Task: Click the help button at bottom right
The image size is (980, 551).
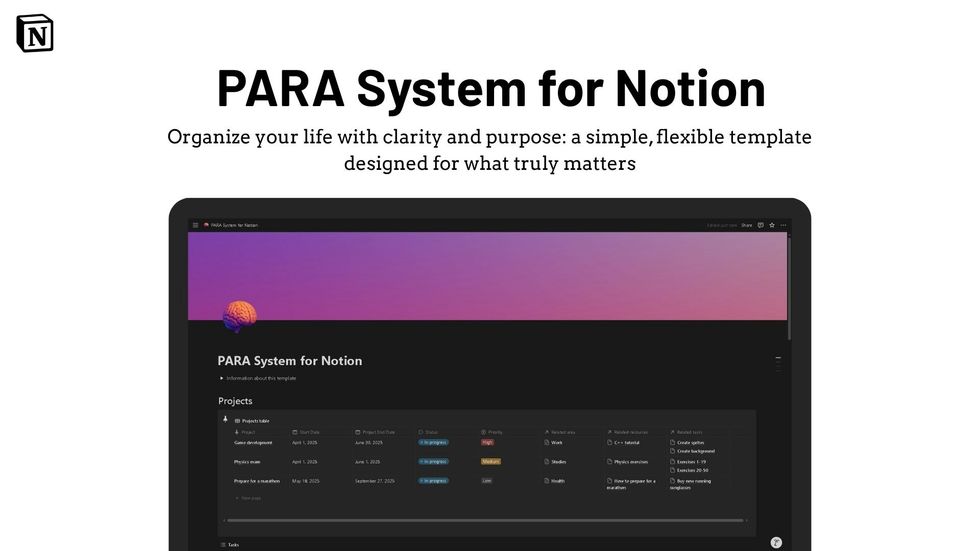Action: pos(776,542)
